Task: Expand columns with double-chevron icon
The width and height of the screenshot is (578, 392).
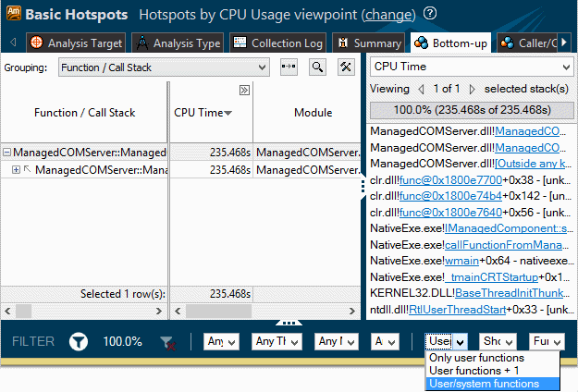Action: (x=244, y=91)
